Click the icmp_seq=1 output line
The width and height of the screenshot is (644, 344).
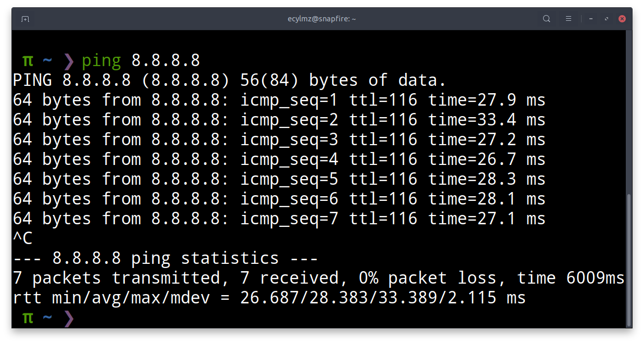(279, 100)
